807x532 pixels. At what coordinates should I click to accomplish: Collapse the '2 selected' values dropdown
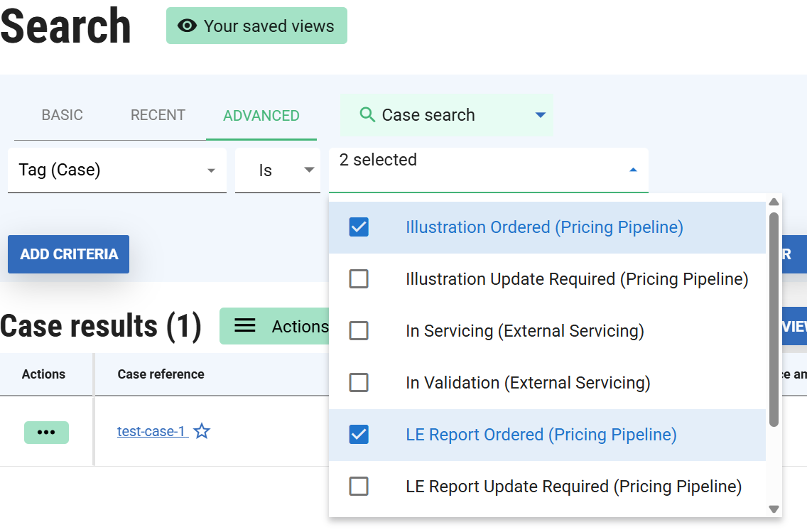(633, 170)
